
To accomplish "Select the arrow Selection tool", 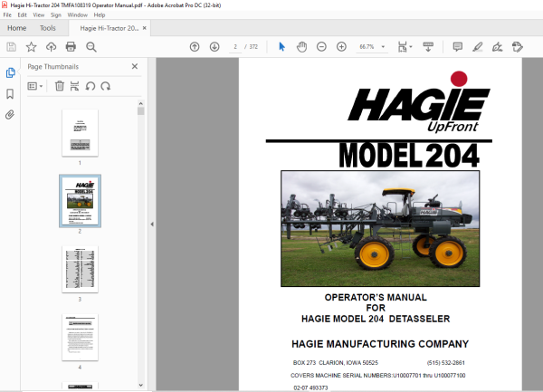I will pyautogui.click(x=281, y=47).
